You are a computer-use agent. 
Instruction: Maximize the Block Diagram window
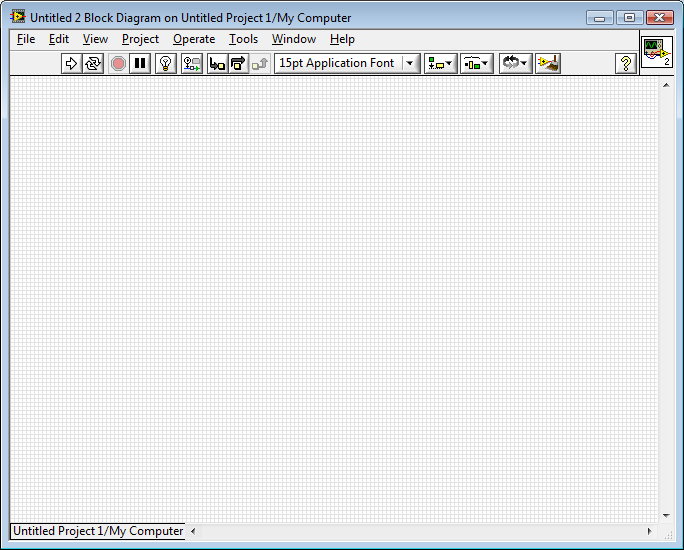[629, 18]
